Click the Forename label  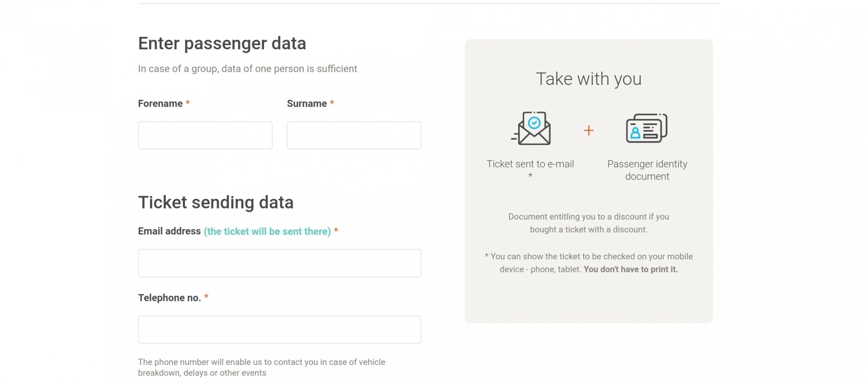click(x=160, y=103)
